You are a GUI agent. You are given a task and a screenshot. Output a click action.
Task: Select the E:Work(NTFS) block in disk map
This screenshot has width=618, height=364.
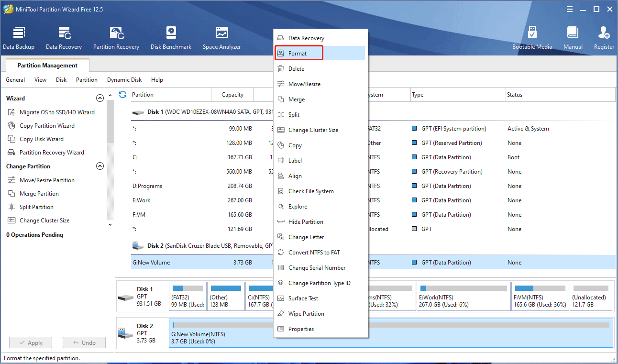click(x=463, y=297)
